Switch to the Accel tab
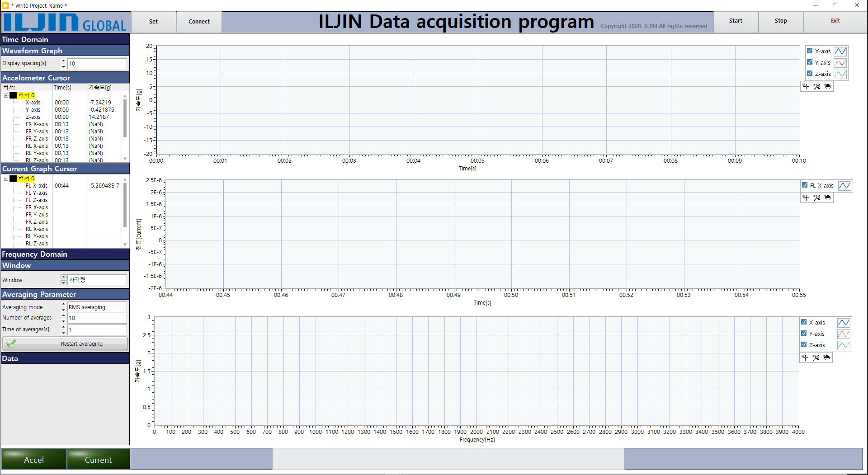 pyautogui.click(x=34, y=459)
